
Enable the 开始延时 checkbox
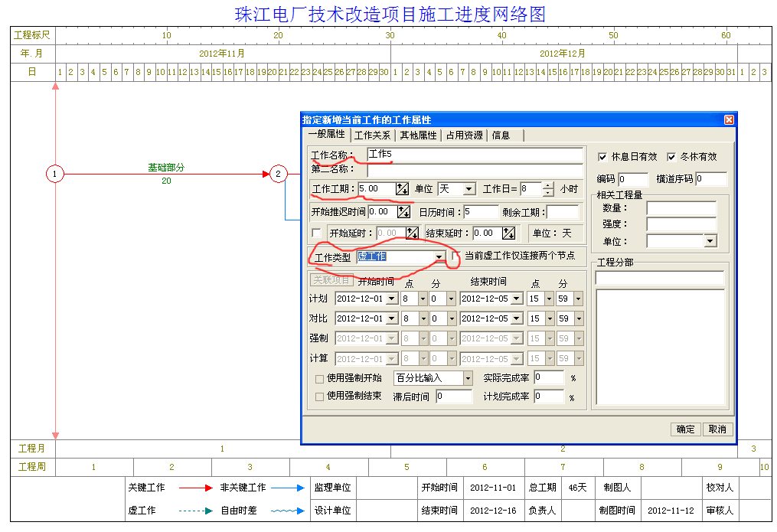pyautogui.click(x=316, y=233)
